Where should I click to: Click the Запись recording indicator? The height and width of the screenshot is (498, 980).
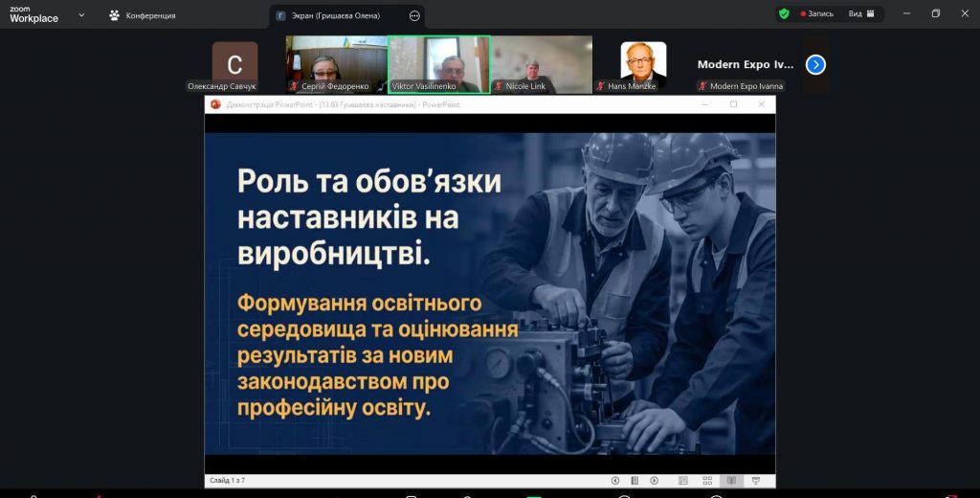coord(816,14)
